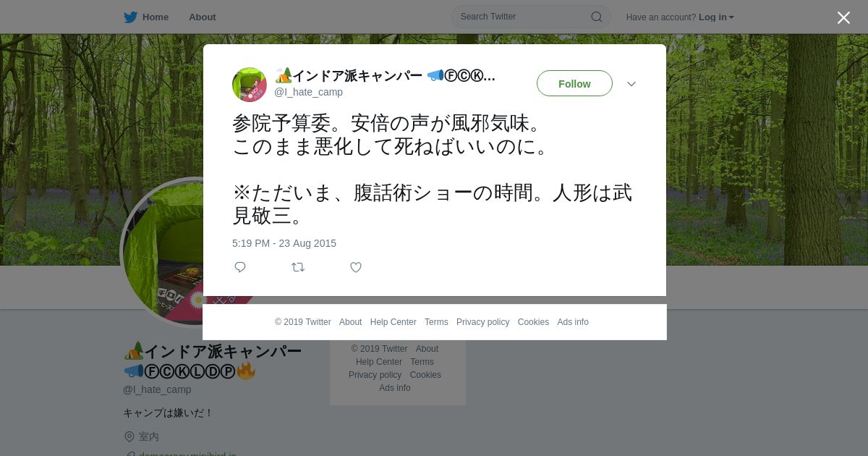Click the search magnifier icon
Screen dimensions: 868x456
[597, 17]
